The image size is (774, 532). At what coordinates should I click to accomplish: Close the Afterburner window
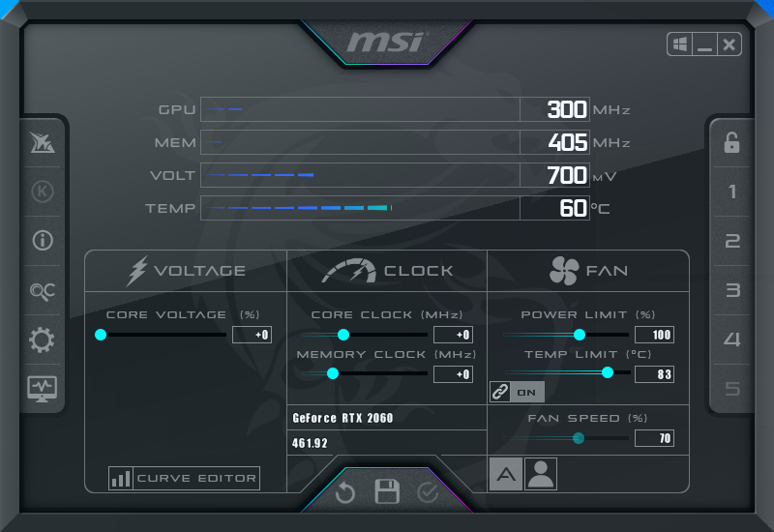point(729,44)
